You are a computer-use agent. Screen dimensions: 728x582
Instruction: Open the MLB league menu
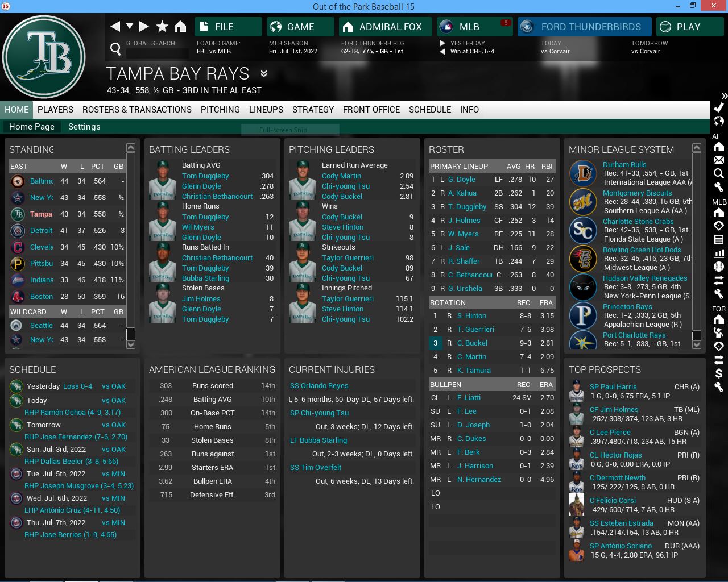click(x=474, y=27)
